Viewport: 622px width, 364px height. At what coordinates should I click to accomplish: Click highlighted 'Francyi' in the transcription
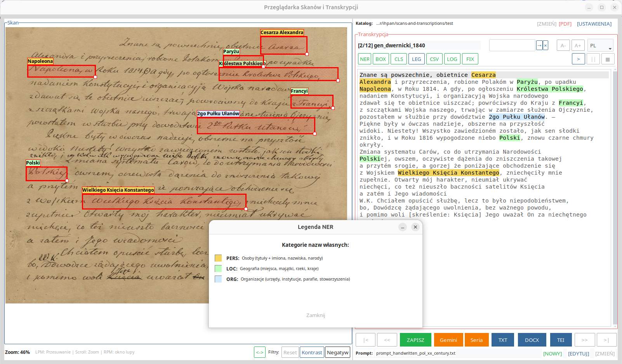pyautogui.click(x=571, y=103)
